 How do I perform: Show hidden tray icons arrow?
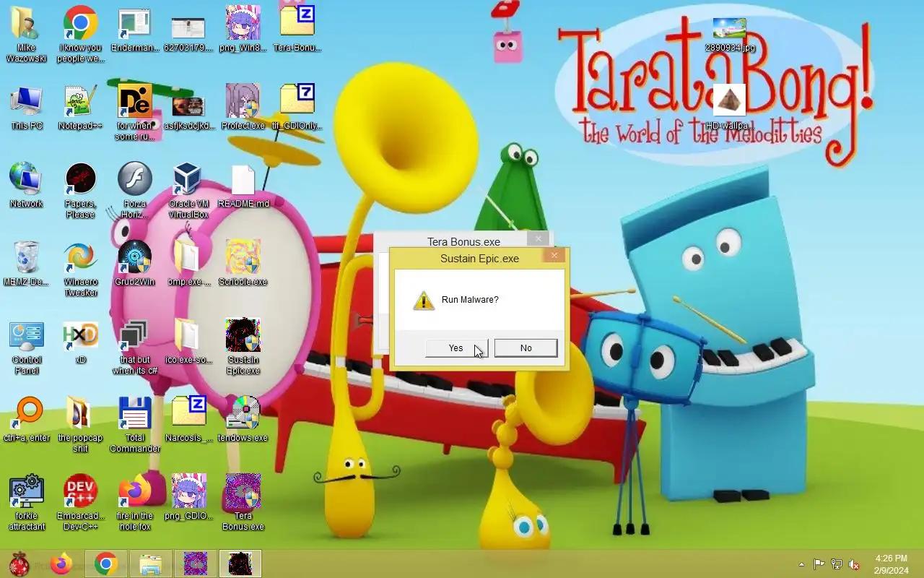(x=801, y=564)
